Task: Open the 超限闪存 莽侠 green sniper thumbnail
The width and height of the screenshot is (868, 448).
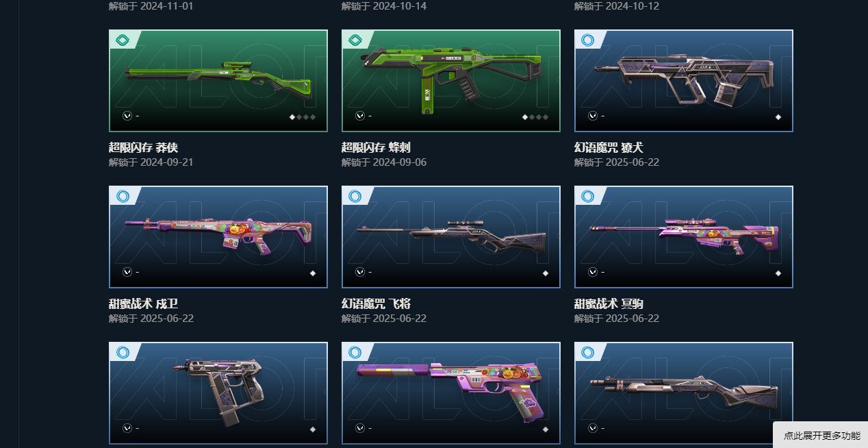Action: [x=218, y=81]
